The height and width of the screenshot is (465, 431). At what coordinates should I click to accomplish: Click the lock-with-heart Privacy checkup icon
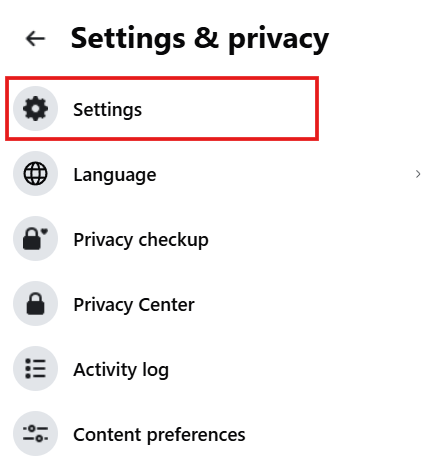(x=35, y=238)
